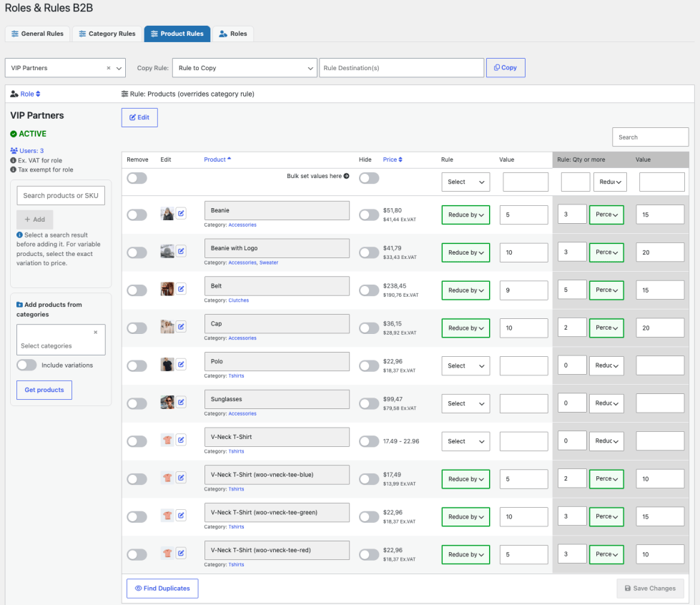Sort table by Price column
Viewport: 700px width, 605px height.
393,159
